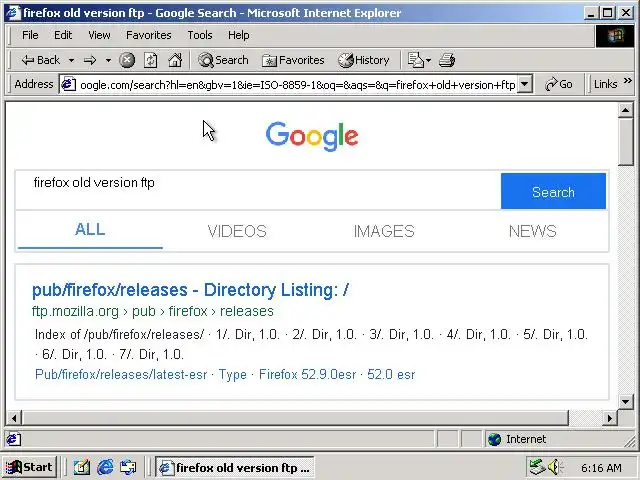
Task: Select the ALL results tab
Action: (x=90, y=229)
